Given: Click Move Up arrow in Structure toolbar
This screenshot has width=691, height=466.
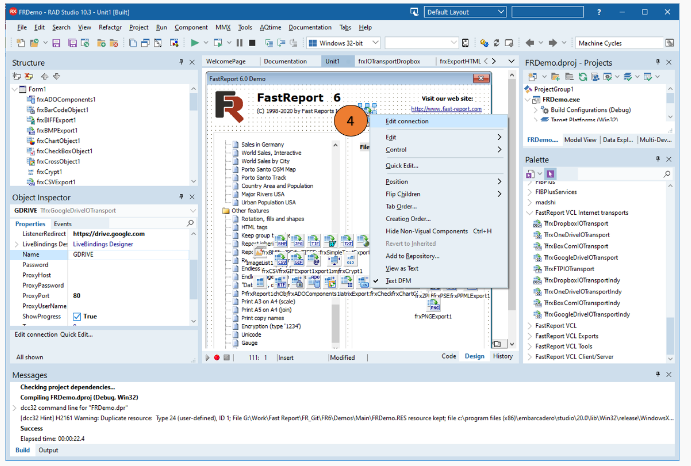Looking at the screenshot, I should coord(45,76).
